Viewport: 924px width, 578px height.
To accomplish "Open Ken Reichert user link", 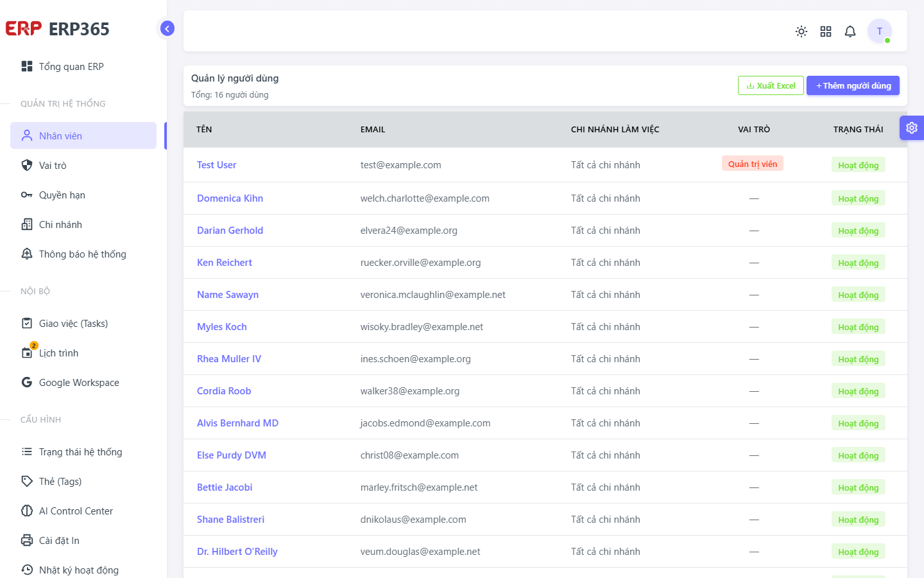I will tap(225, 263).
